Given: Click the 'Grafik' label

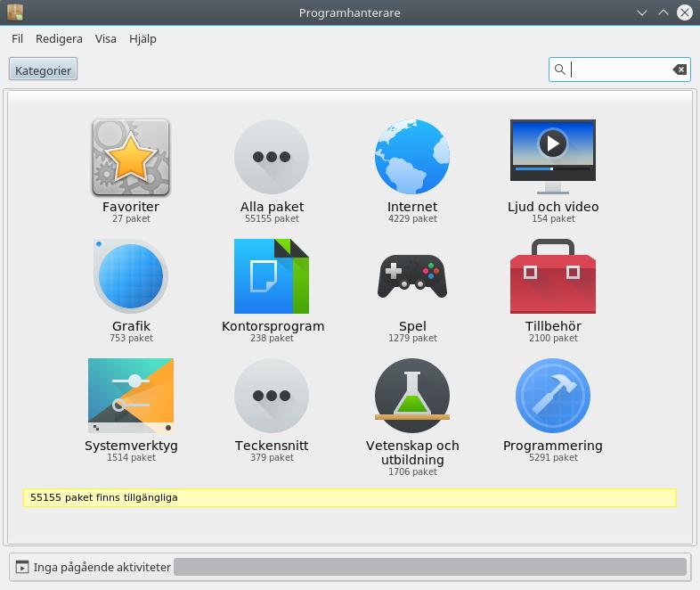Looking at the screenshot, I should tap(131, 326).
